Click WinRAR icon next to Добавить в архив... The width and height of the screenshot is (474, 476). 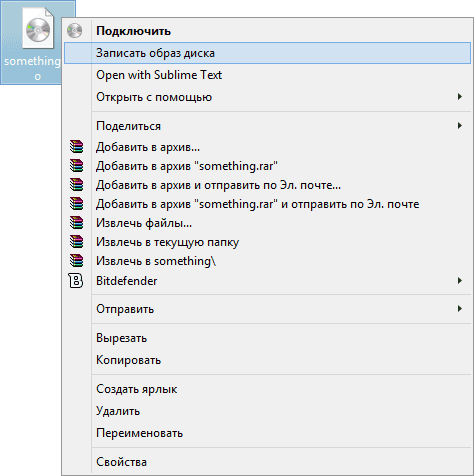(x=76, y=147)
